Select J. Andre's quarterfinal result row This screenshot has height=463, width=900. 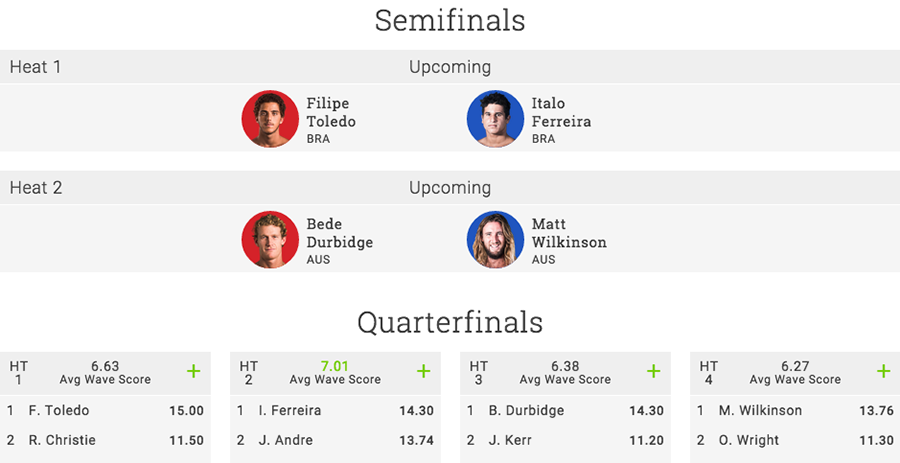335,440
